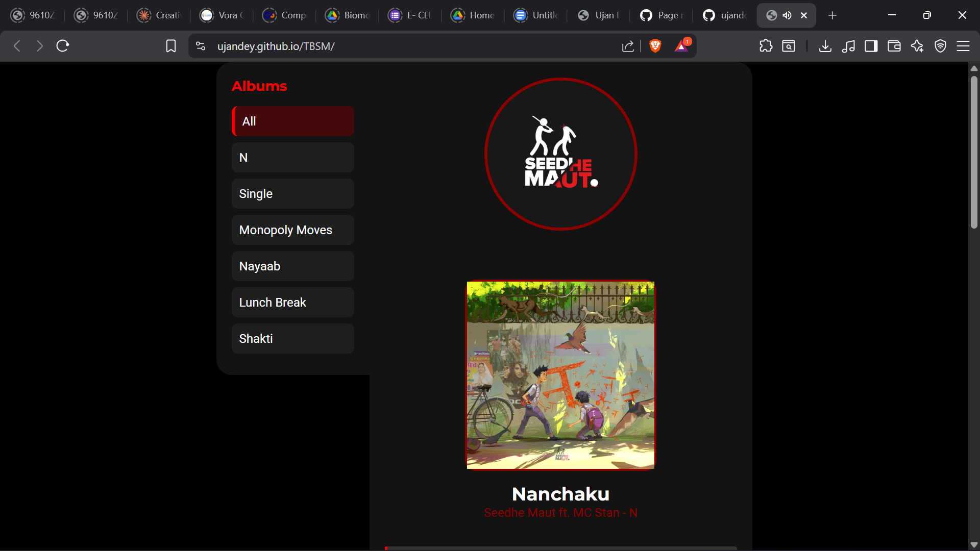The image size is (980, 551).
Task: Seek along the song progress bar
Action: point(561,548)
